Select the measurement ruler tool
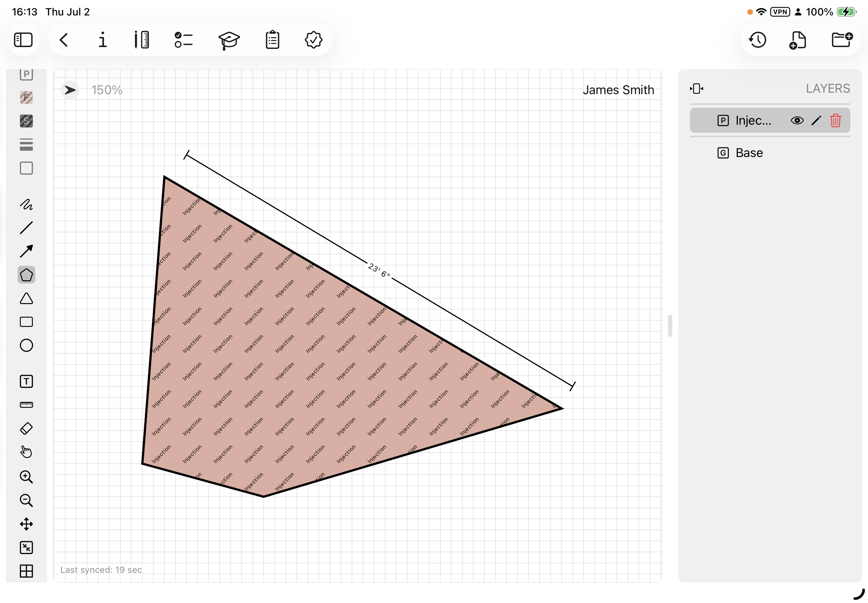The height and width of the screenshot is (603, 868). pos(26,405)
